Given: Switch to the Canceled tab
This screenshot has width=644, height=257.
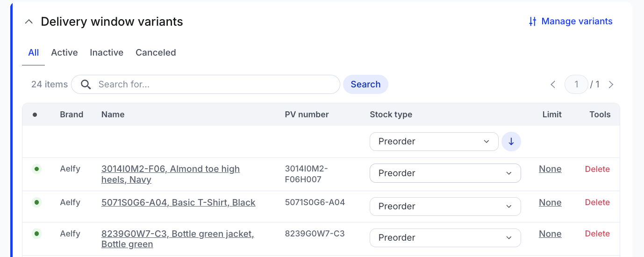Looking at the screenshot, I should pos(156,52).
